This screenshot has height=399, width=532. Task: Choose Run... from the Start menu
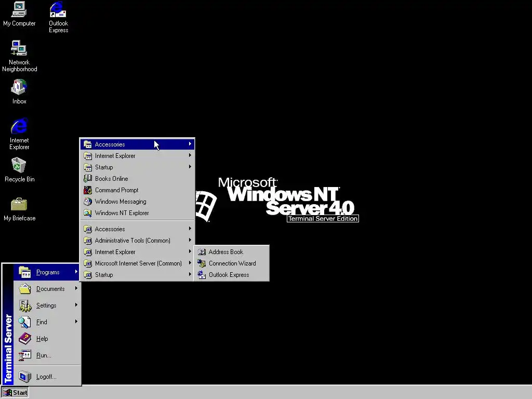pyautogui.click(x=47, y=355)
